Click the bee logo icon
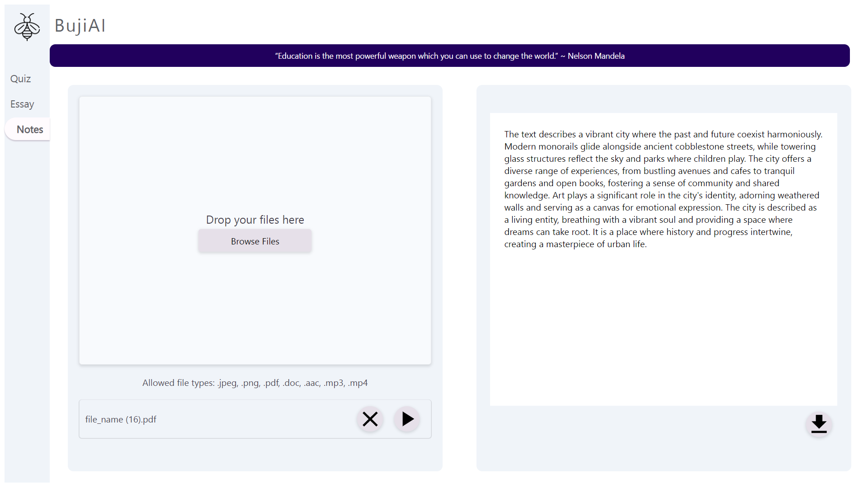The width and height of the screenshot is (868, 488). (27, 27)
